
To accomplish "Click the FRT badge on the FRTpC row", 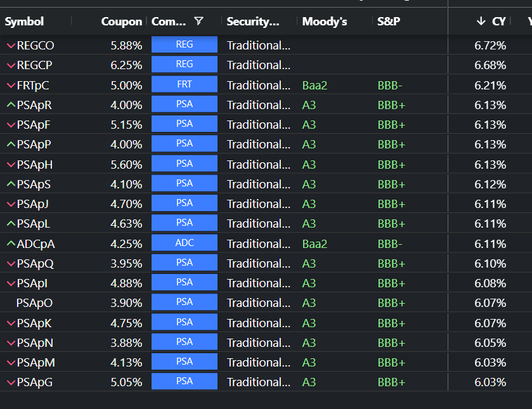I will coord(184,84).
